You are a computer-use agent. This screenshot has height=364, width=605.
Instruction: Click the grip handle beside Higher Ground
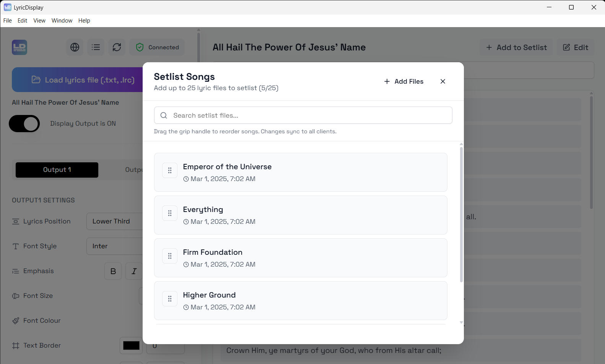point(170,299)
